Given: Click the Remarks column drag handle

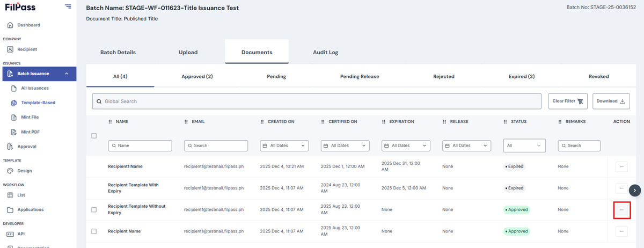Looking at the screenshot, I should (560, 122).
